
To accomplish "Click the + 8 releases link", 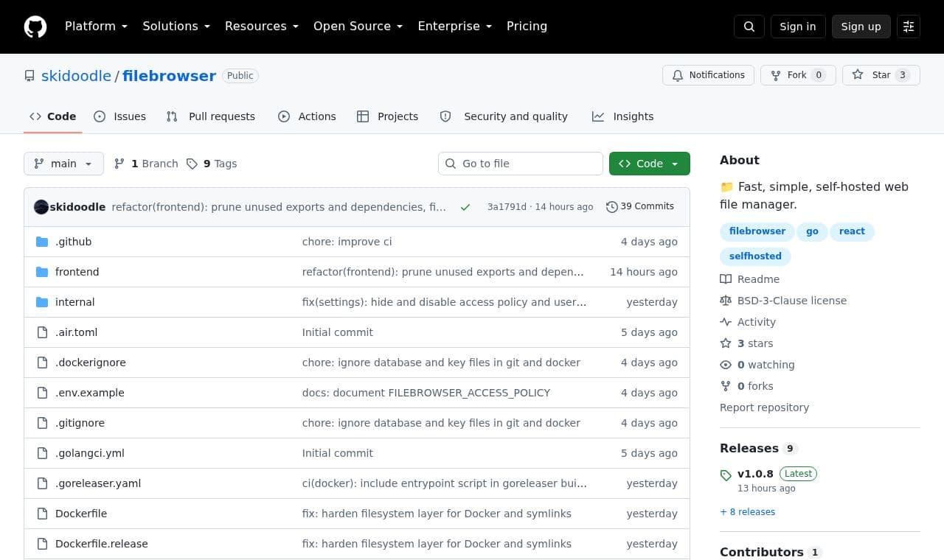I will 747,512.
